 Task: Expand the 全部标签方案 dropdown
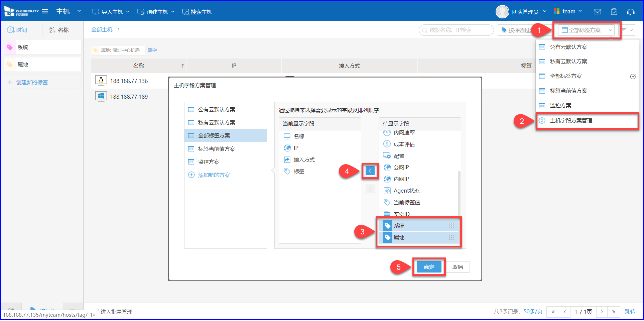tap(587, 30)
